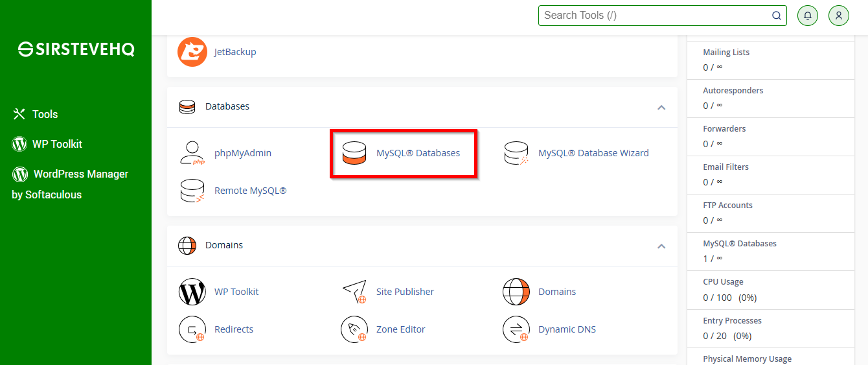Click the MySQL Database Wizard icon
Viewport: 868px width, 365px height.
516,153
